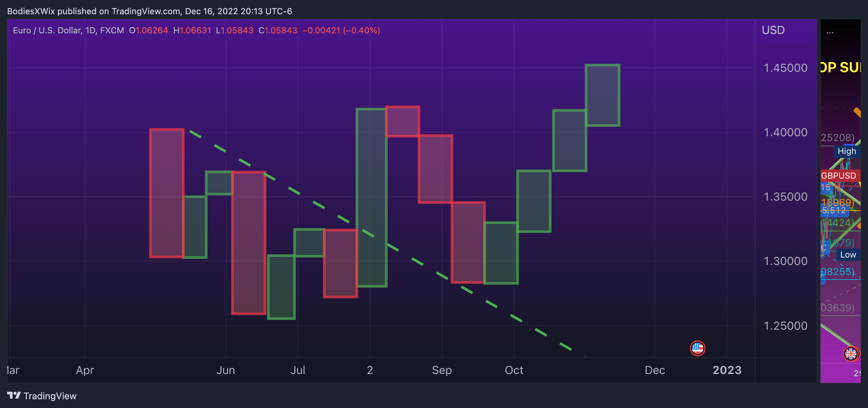Click the Sep time axis label
The image size is (868, 408).
(x=442, y=370)
